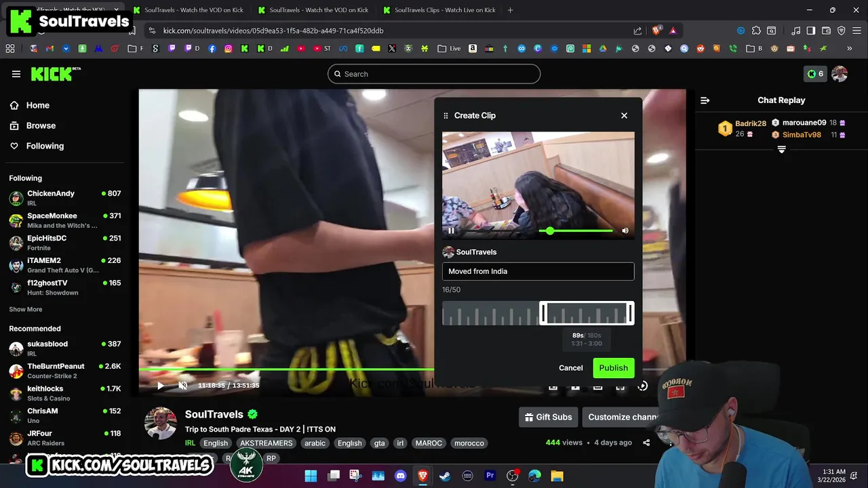Open iTAMEM2's channel

pyautogui.click(x=65, y=265)
